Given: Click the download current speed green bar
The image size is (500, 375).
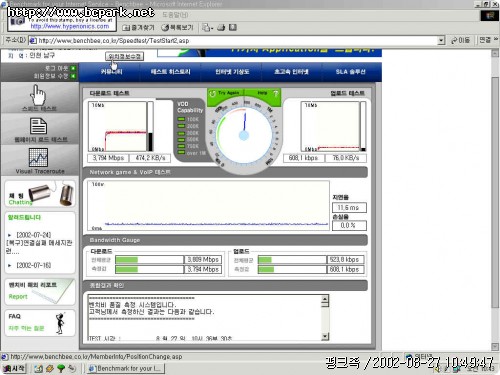Looking at the screenshot, I should tap(126, 269).
